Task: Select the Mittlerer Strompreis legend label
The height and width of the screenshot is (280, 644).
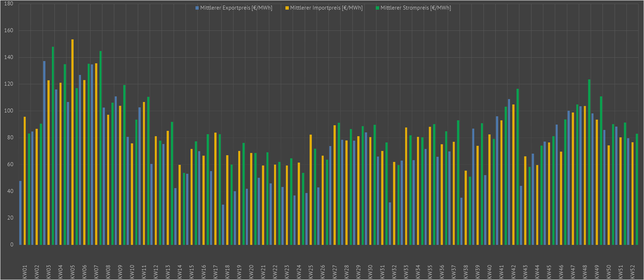Action: pyautogui.click(x=415, y=8)
